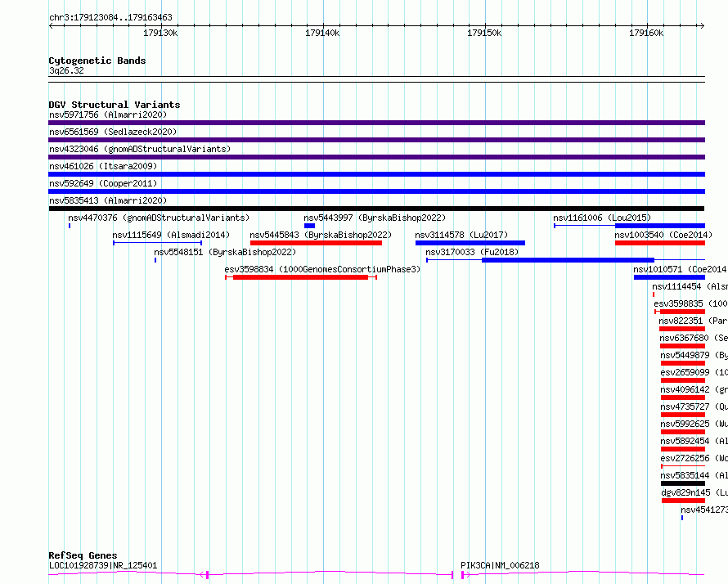Open nsv5449879 variant label

pos(694,355)
